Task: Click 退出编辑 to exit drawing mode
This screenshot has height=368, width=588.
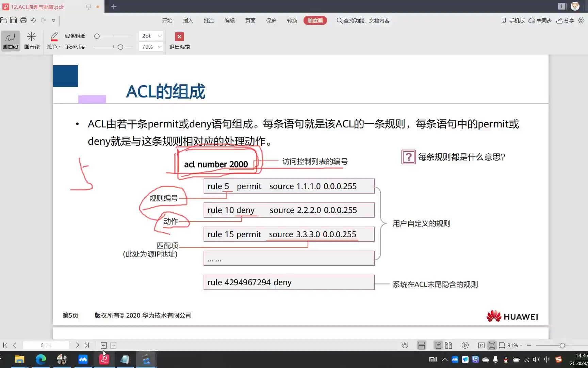Action: pos(179,40)
